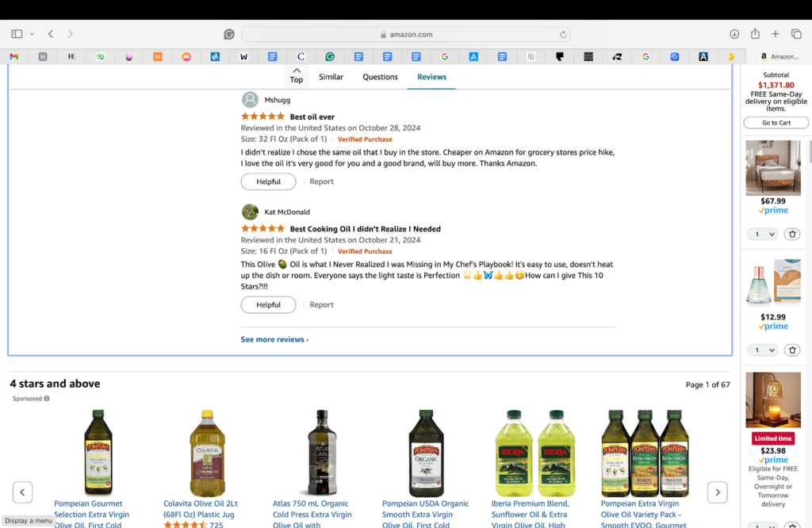Open the Atlas olive oil bottle image
812x528 pixels.
[x=322, y=453]
